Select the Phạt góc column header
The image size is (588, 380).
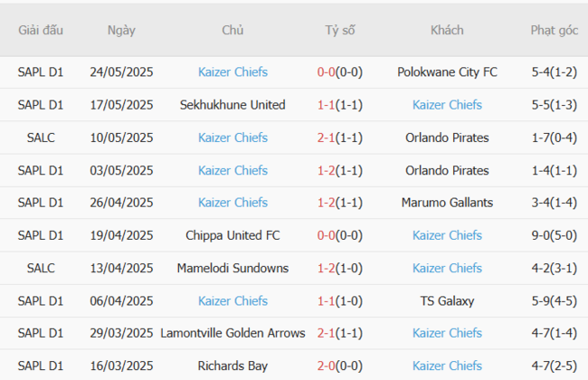[555, 31]
